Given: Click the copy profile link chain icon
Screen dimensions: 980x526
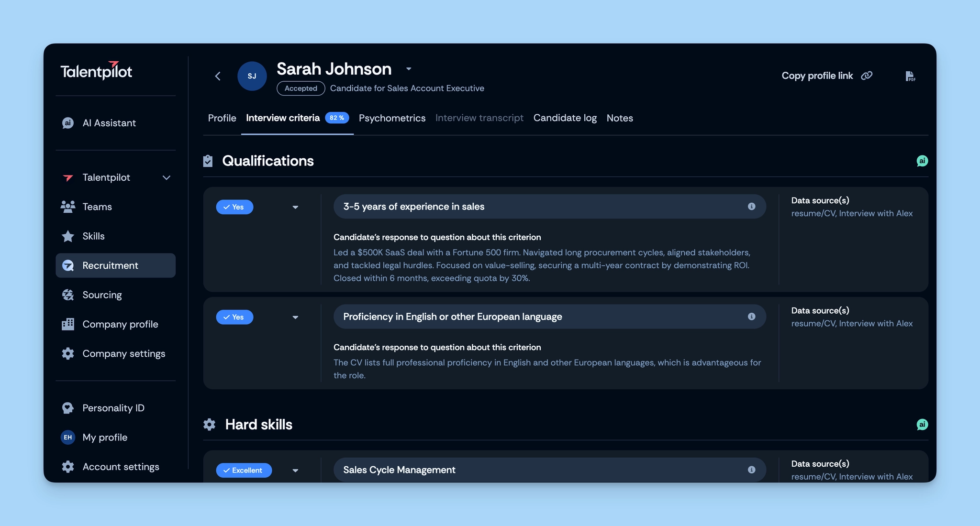Looking at the screenshot, I should (867, 76).
